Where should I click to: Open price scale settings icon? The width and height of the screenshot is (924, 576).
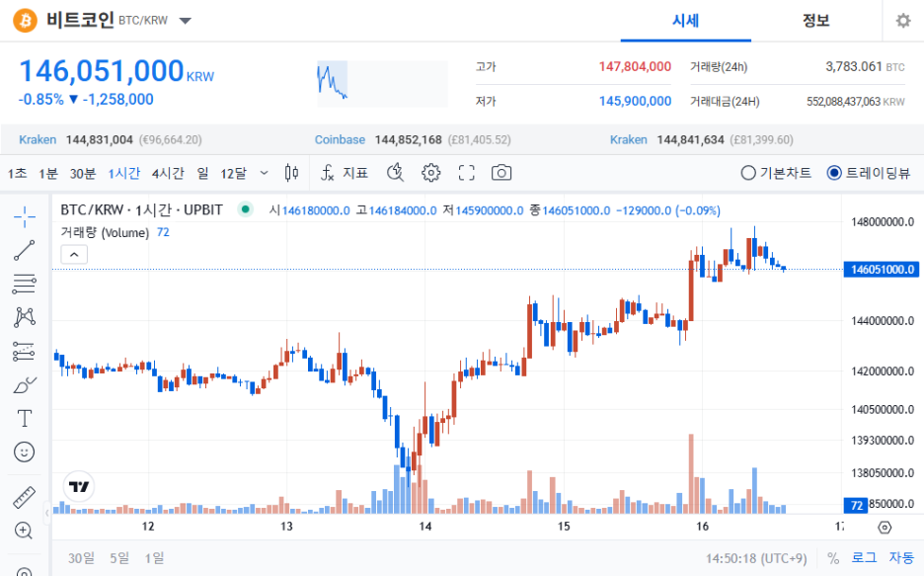click(885, 527)
